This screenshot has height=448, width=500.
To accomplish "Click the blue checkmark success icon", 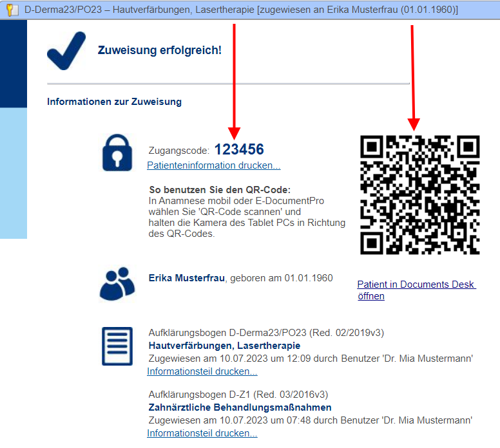I will pos(66,51).
